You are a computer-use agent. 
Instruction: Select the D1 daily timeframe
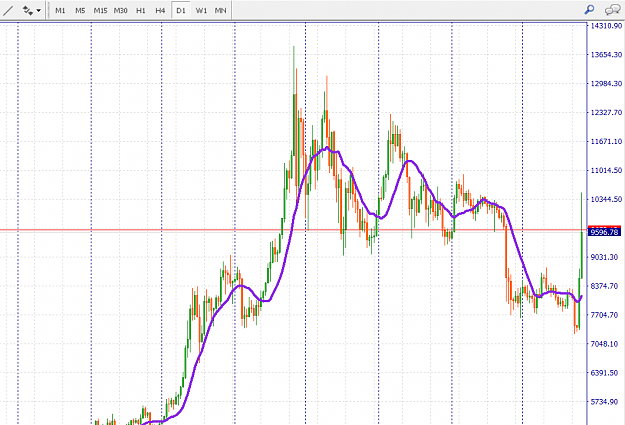tap(181, 10)
